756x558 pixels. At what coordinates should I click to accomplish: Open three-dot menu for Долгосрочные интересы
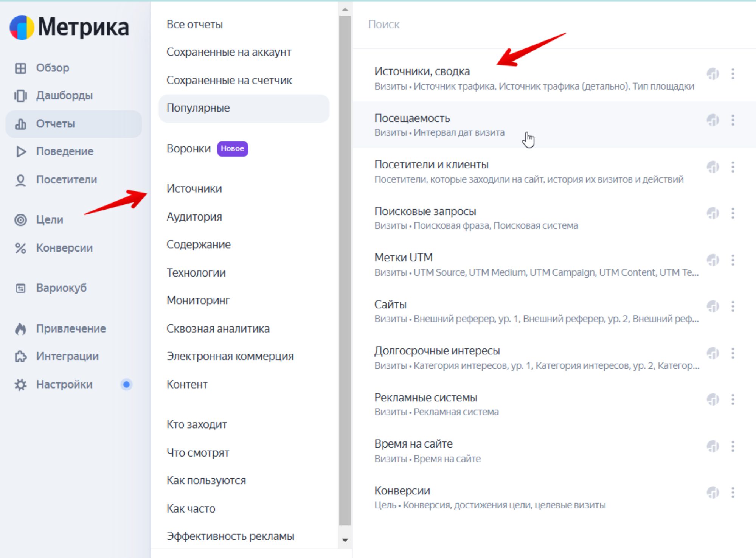tap(733, 353)
